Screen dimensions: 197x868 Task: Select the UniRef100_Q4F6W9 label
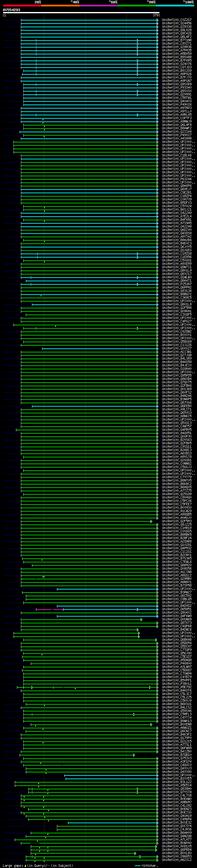point(177,616)
